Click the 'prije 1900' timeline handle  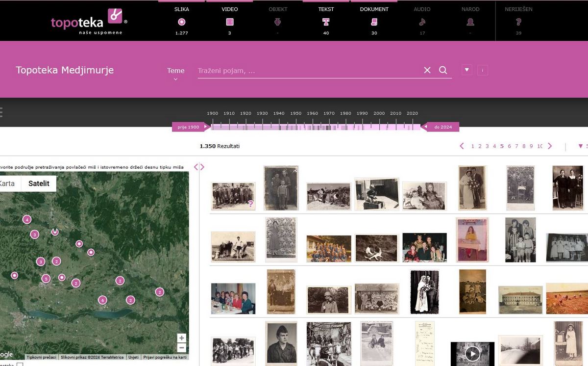point(189,127)
